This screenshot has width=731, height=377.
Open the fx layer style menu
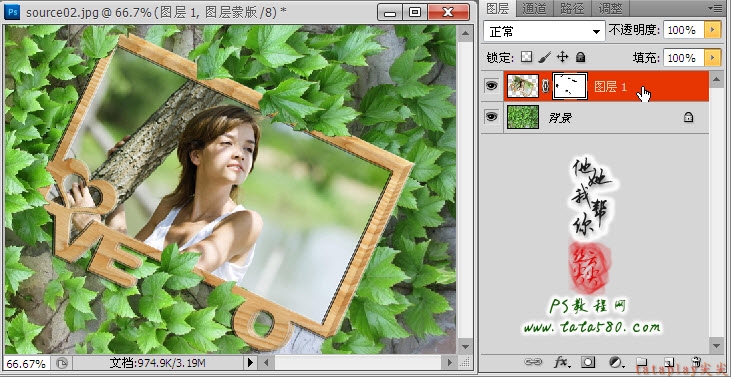(x=562, y=362)
